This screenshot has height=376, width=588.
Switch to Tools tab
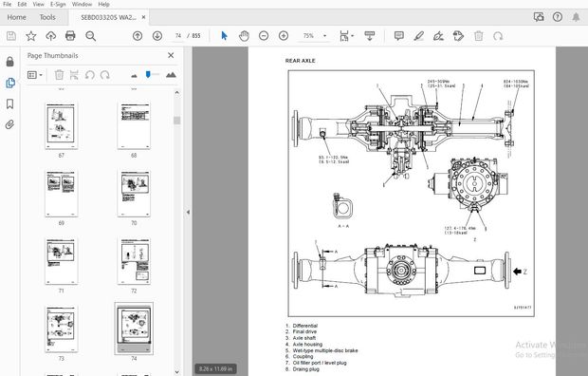[47, 17]
